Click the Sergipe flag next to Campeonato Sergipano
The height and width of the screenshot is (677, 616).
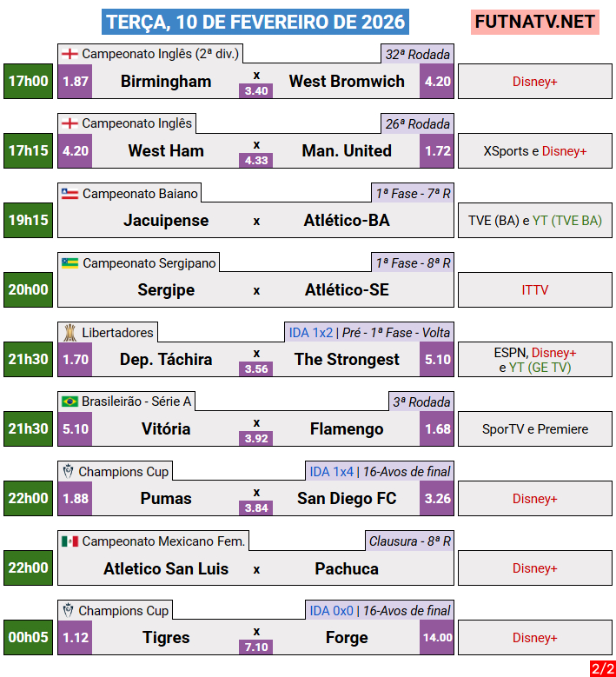[x=70, y=262]
